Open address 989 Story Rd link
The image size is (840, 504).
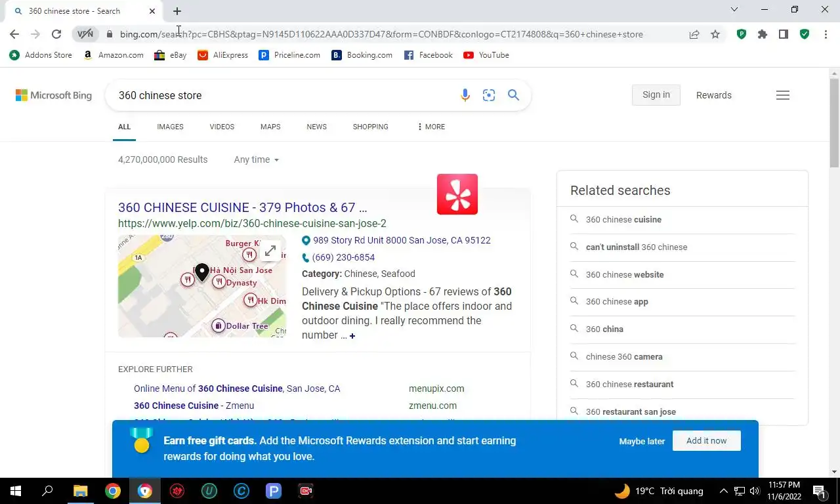pos(402,240)
